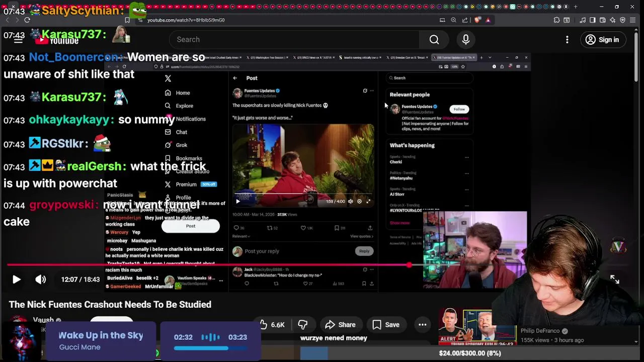
Task: Click the X Search box in the video
Action: 429,78
